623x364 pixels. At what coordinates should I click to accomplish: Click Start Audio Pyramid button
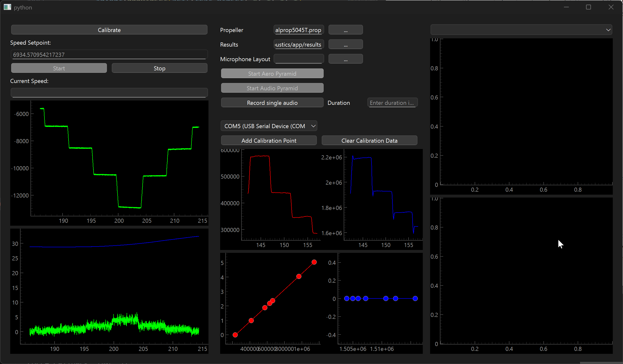[272, 88]
